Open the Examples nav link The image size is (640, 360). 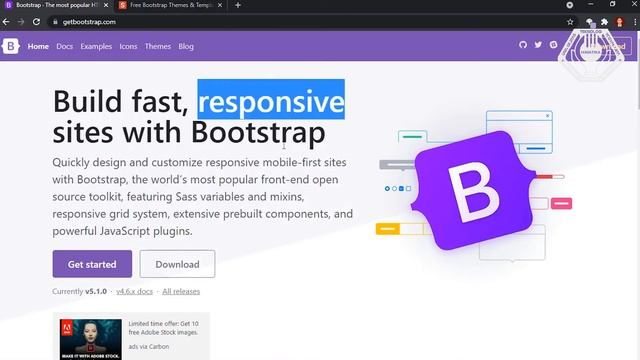click(96, 47)
